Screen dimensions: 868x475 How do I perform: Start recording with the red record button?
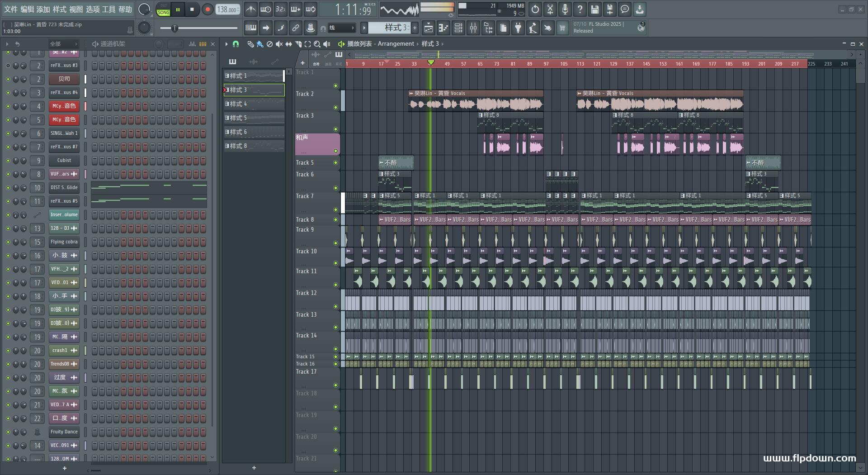208,9
